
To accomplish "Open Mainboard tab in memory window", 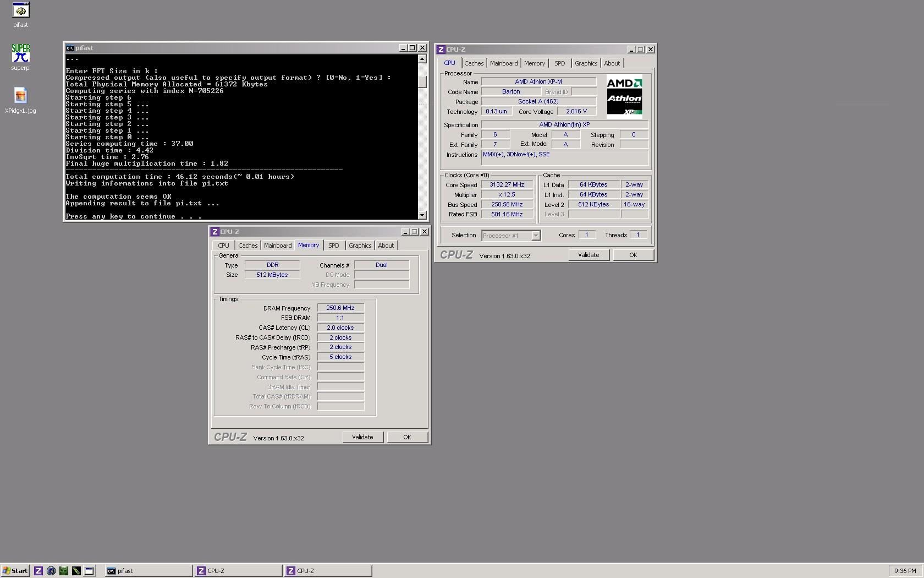I will (278, 246).
